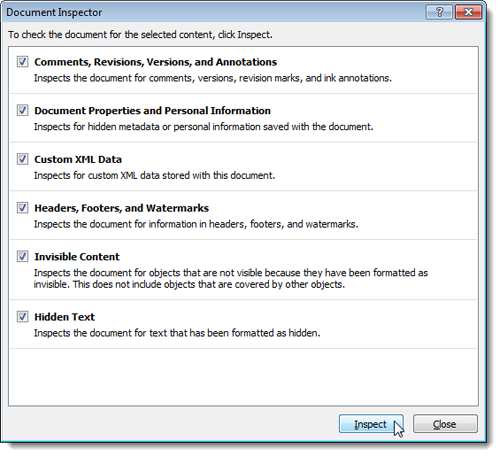Viewport: 500px width, 456px height.
Task: Click the Invisible Content heading label
Action: point(77,257)
